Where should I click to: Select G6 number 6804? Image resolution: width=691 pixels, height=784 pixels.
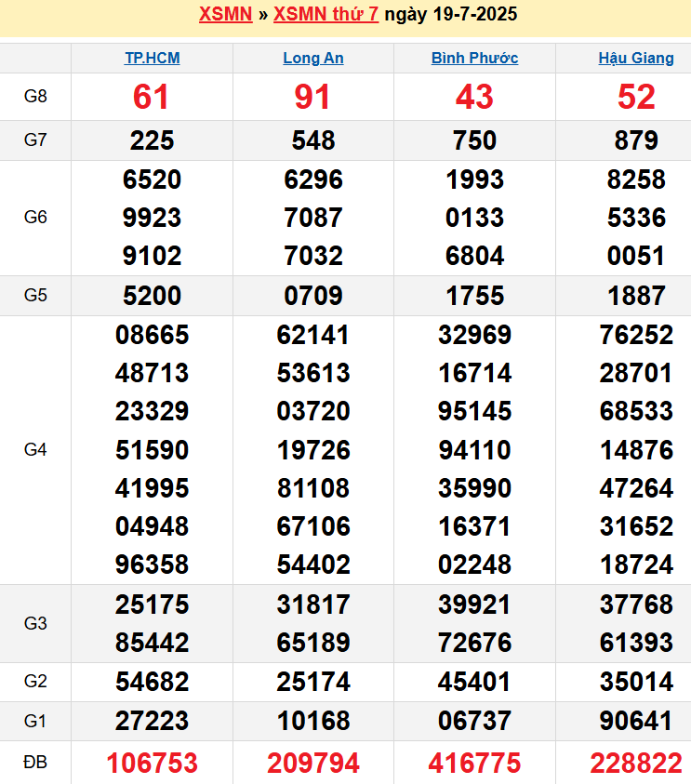pos(474,256)
